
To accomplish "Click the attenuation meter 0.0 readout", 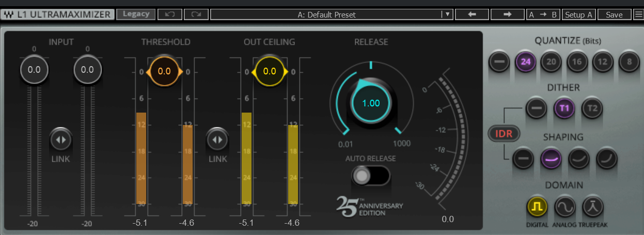I will [448, 219].
